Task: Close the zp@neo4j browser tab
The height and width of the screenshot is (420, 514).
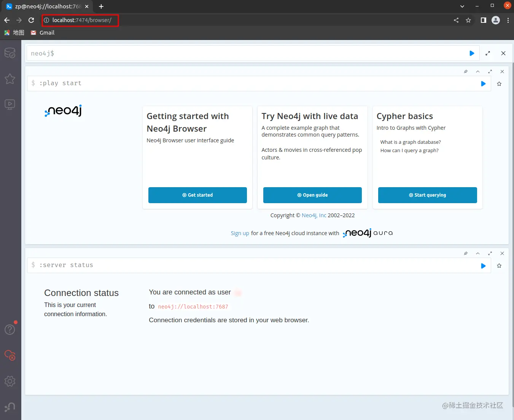Action: coord(87,6)
